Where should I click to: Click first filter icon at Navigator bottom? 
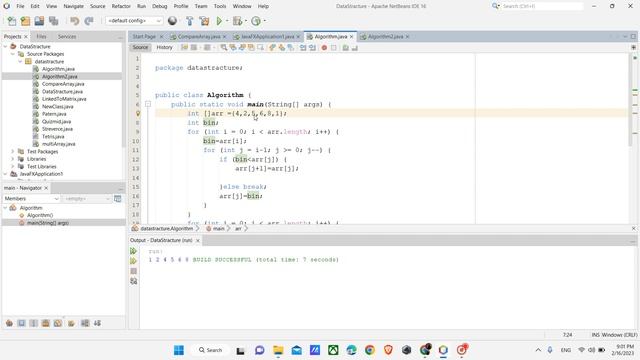pyautogui.click(x=9, y=323)
